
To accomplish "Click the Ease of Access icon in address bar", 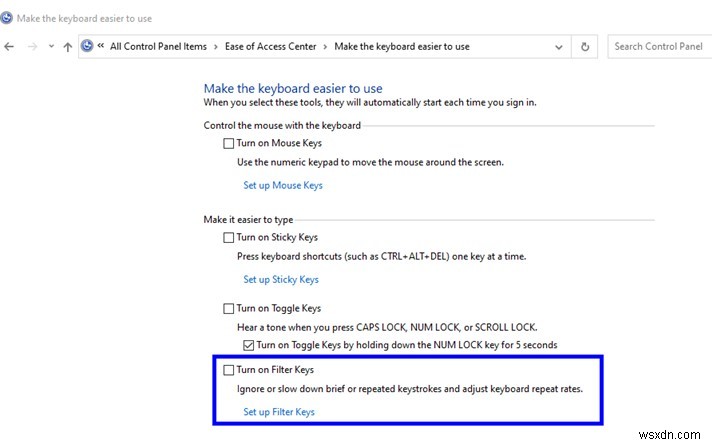I will [x=87, y=46].
